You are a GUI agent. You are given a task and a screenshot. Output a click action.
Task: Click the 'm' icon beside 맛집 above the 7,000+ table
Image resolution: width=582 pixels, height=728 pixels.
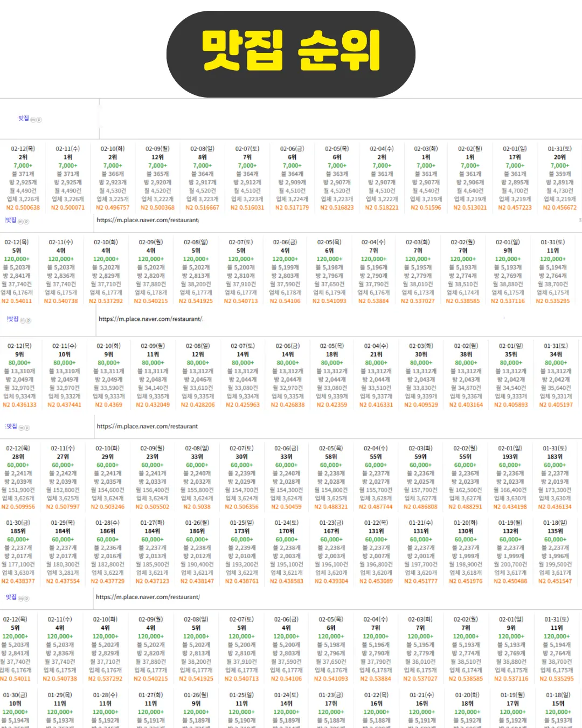click(x=33, y=120)
